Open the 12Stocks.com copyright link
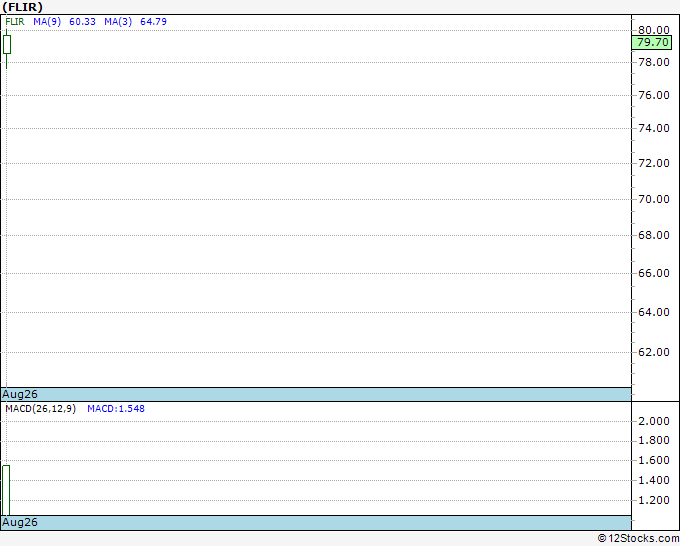This screenshot has height=546, width=680. (638, 538)
